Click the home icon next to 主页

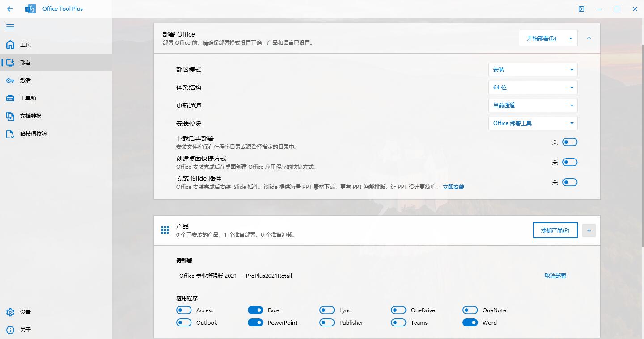point(10,45)
